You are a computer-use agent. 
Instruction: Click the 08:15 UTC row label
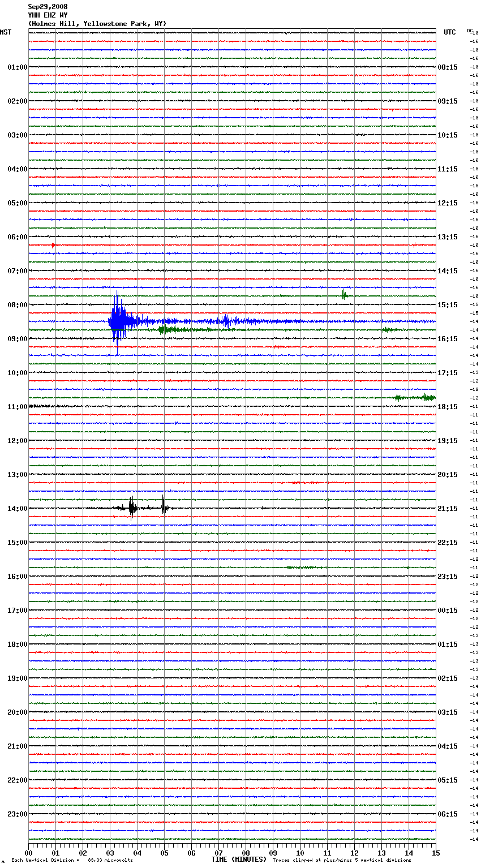(448, 67)
